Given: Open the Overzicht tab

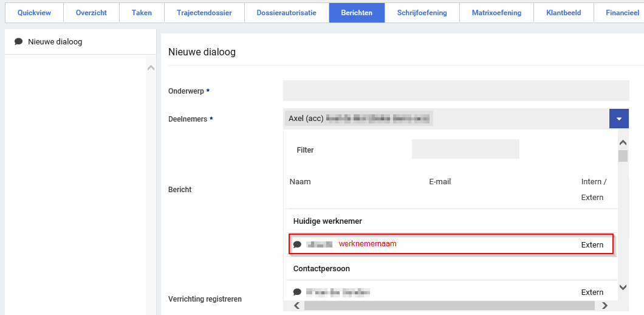Looking at the screenshot, I should (x=91, y=13).
